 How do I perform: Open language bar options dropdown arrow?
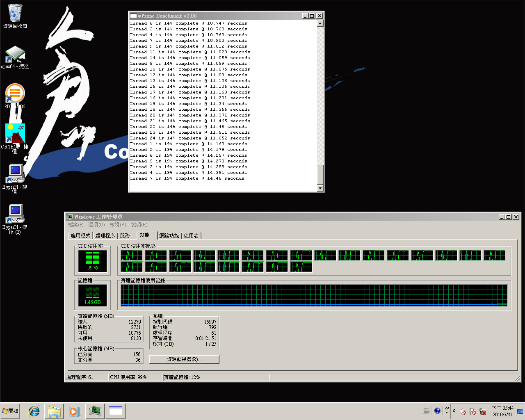[447, 413]
